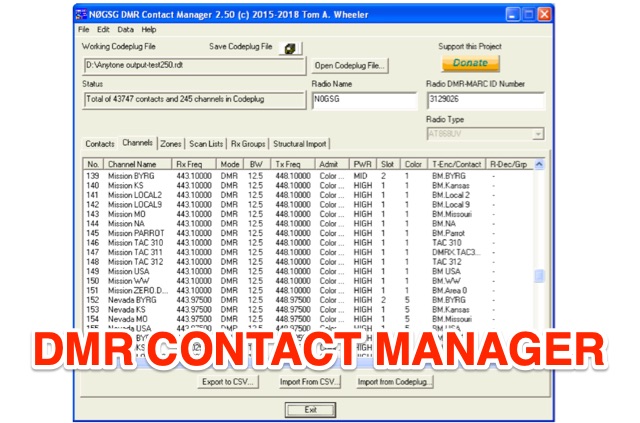
Task: Open the Scan Lists tab
Action: [x=206, y=144]
